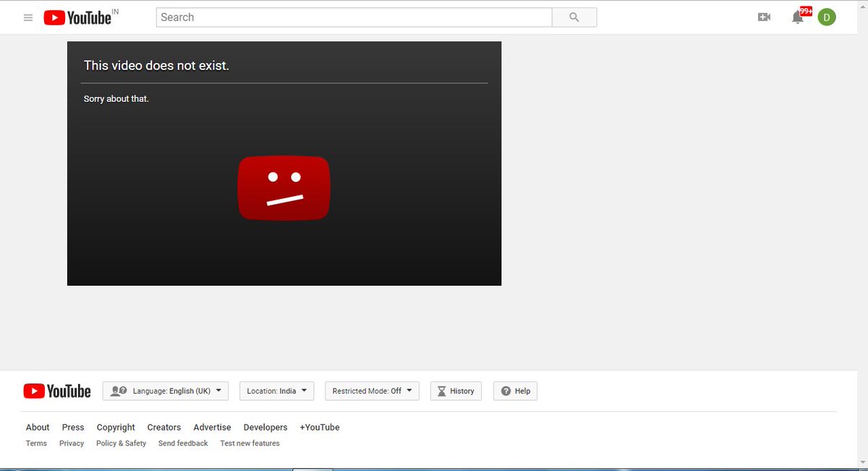Image resolution: width=868 pixels, height=471 pixels.
Task: Click 'This video does not exist.' text
Action: point(156,66)
